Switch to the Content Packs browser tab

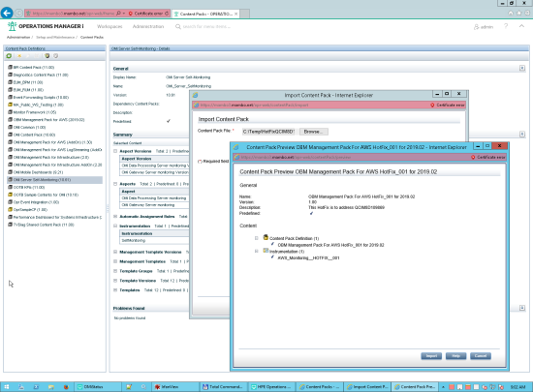[x=205, y=14]
